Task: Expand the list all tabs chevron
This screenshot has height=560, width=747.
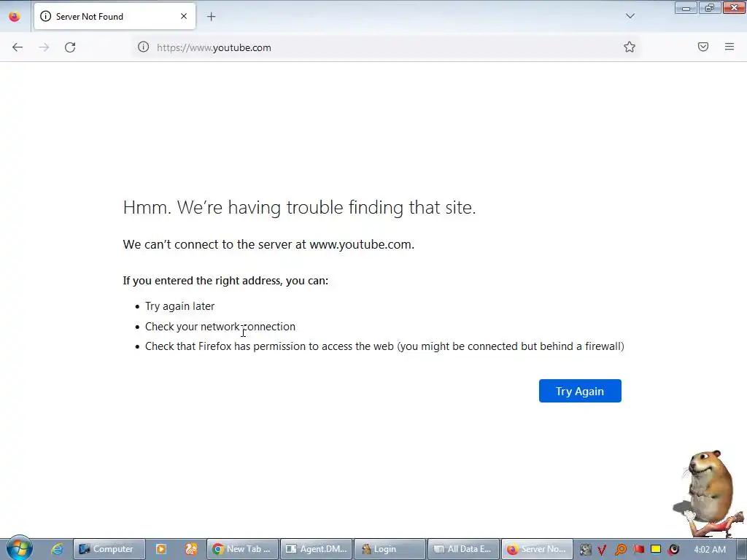Action: coord(630,16)
